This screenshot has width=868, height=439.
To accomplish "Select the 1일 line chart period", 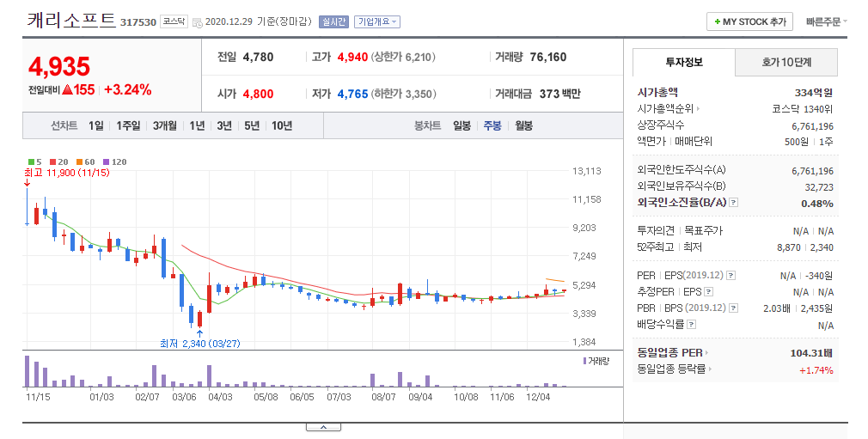I will (x=95, y=125).
